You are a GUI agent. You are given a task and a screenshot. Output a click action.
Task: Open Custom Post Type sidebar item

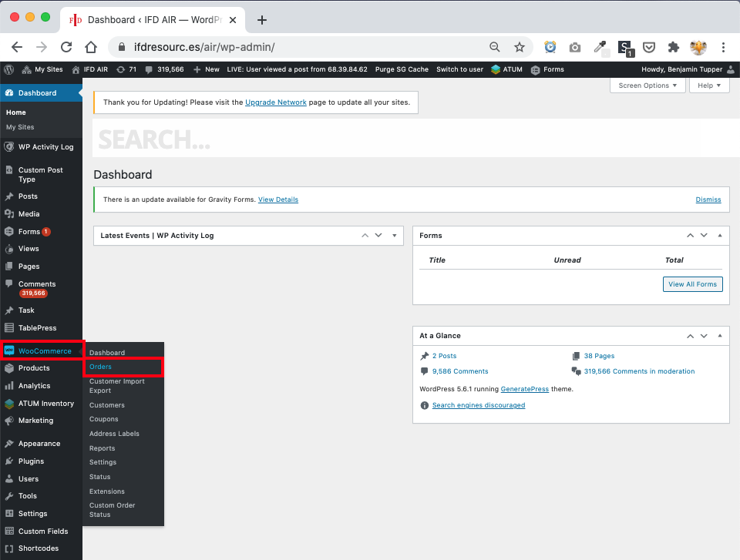(41, 175)
